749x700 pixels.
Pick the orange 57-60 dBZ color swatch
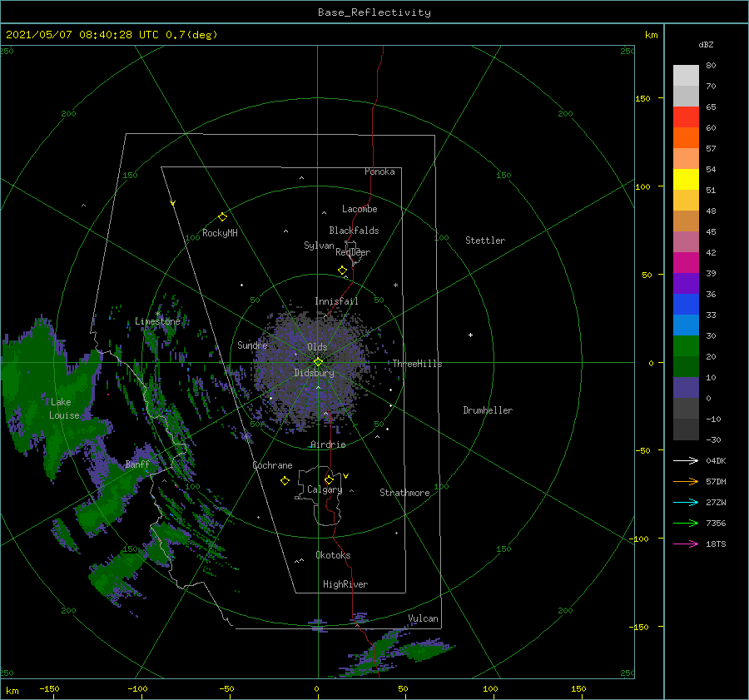[686, 137]
